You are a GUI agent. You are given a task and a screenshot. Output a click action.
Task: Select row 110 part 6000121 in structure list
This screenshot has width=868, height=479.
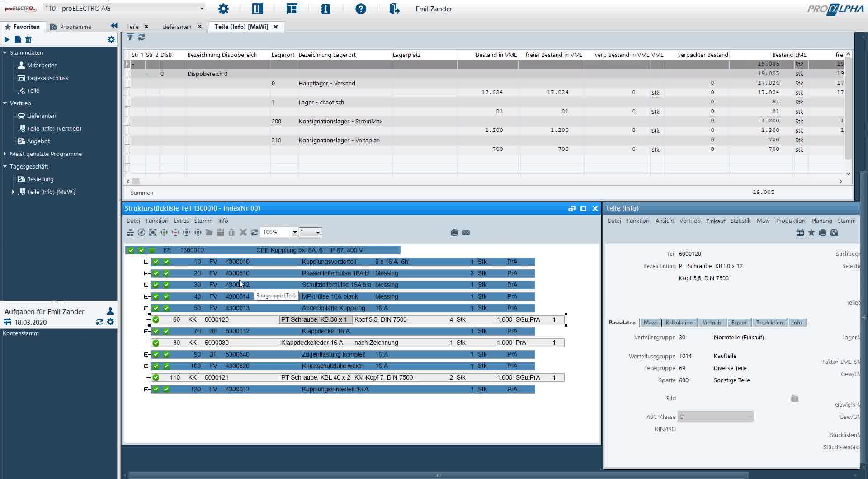(358, 377)
